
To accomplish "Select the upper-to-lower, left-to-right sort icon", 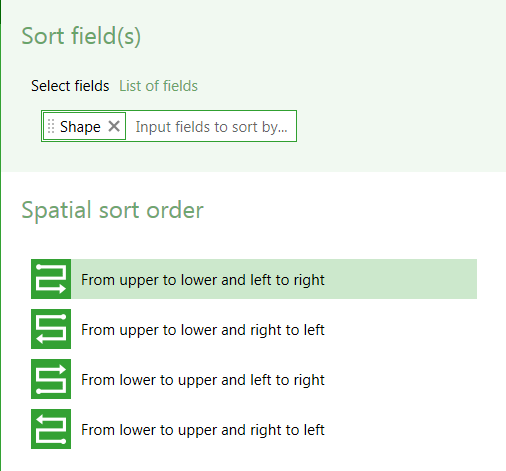I will pos(51,279).
